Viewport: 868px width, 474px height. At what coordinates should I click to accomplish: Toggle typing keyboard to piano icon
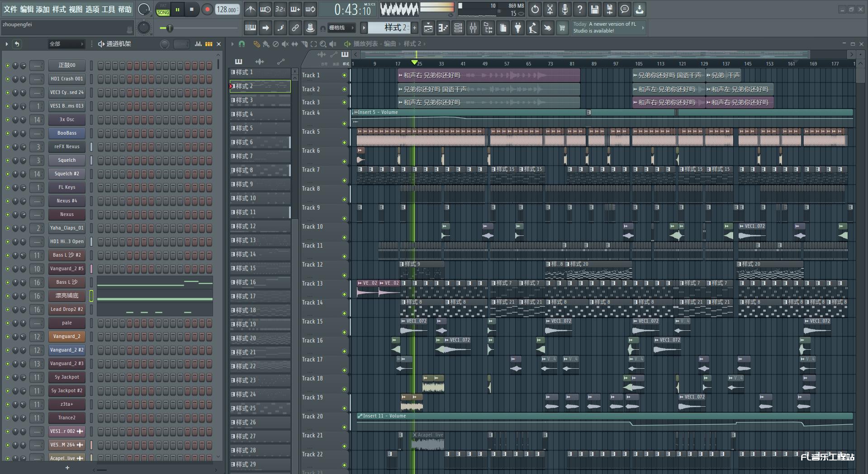pos(250,28)
